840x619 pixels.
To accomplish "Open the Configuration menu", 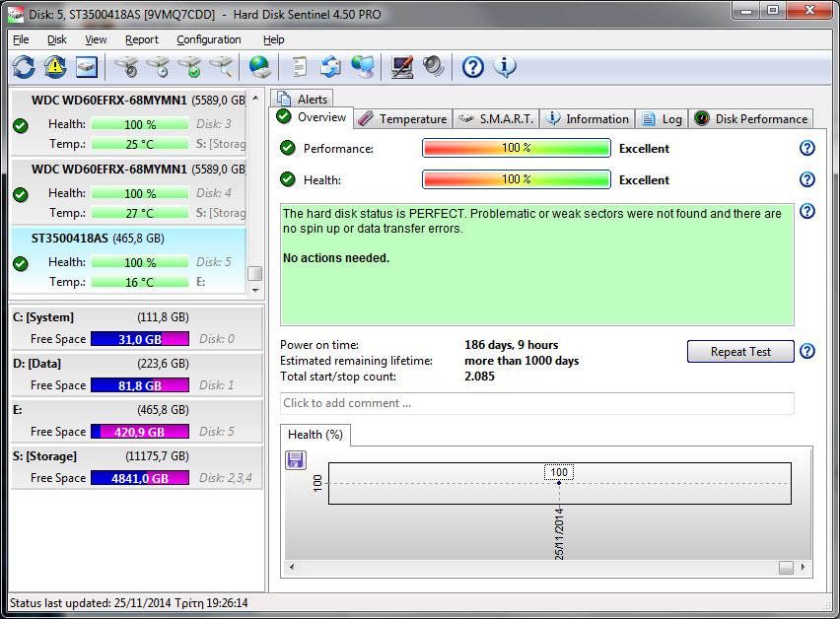I will pyautogui.click(x=209, y=39).
